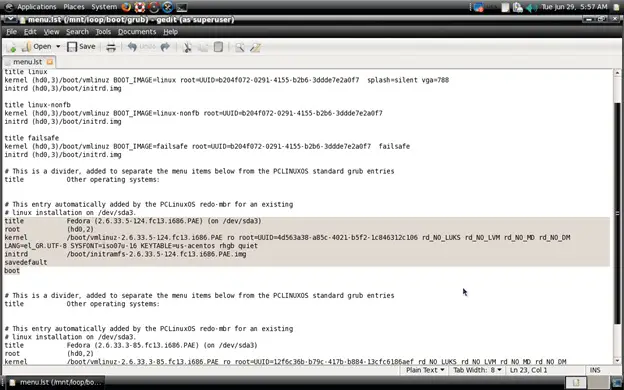The image size is (624, 390).
Task: Click the Undo arrow icon
Action: click(x=132, y=47)
